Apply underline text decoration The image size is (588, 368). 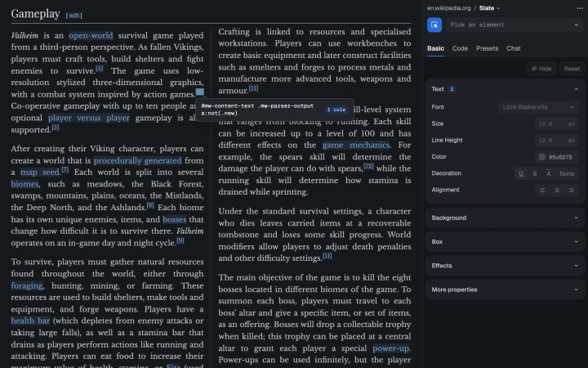click(x=520, y=173)
